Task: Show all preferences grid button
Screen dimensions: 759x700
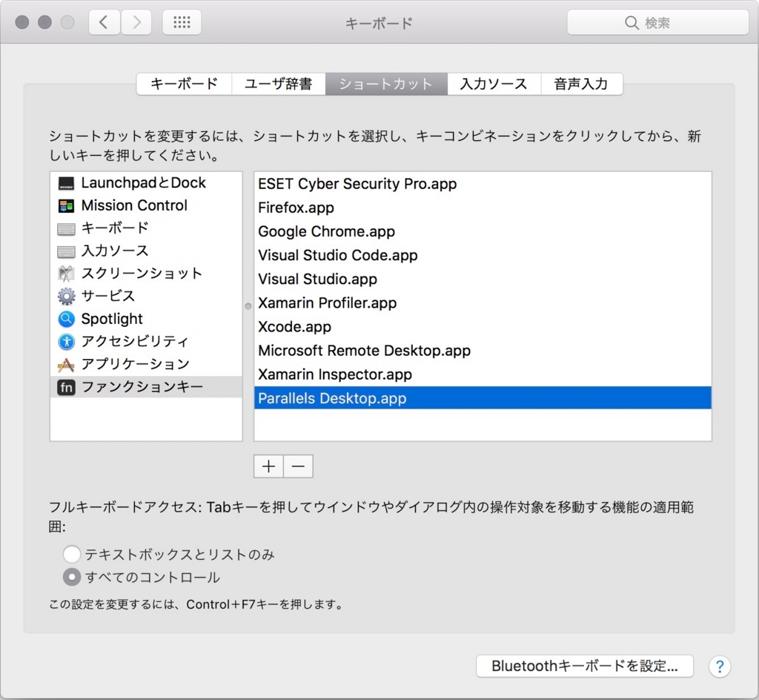Action: 182,22
